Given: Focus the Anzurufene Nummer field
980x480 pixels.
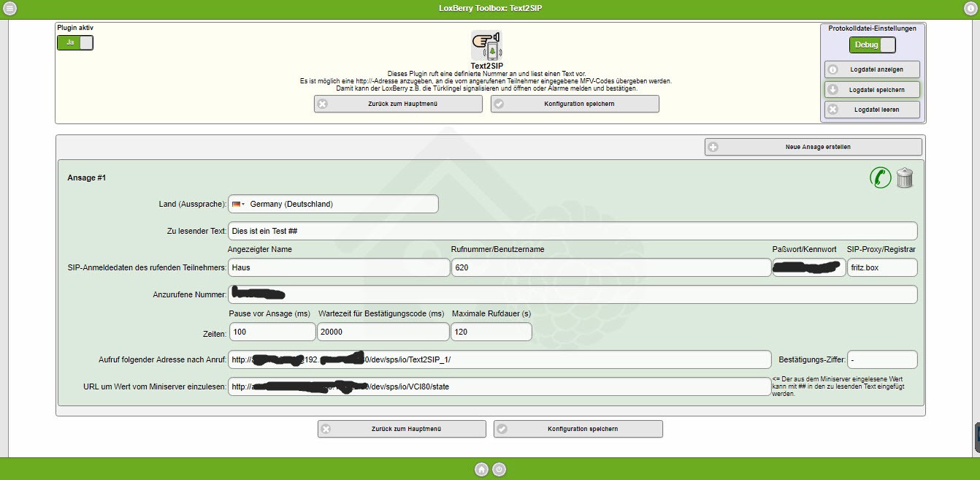Looking at the screenshot, I should coord(573,294).
